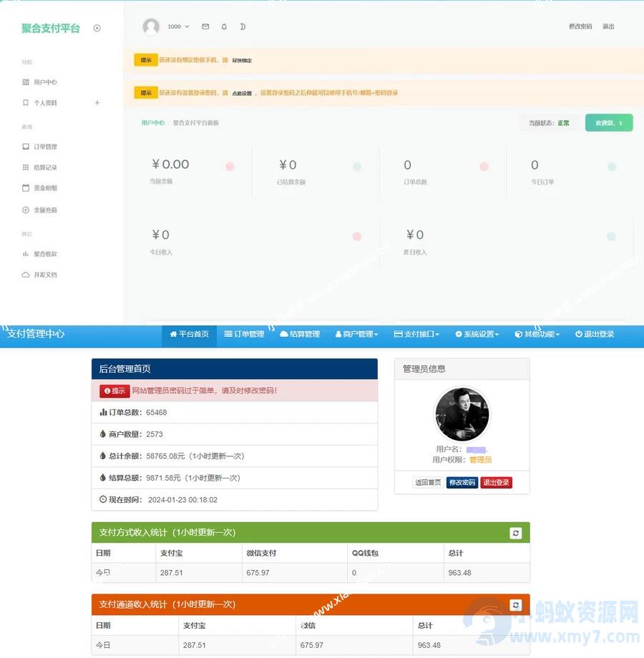Open 余额充值 in the sidebar
Image resolution: width=644 pixels, height=658 pixels.
[x=45, y=210]
